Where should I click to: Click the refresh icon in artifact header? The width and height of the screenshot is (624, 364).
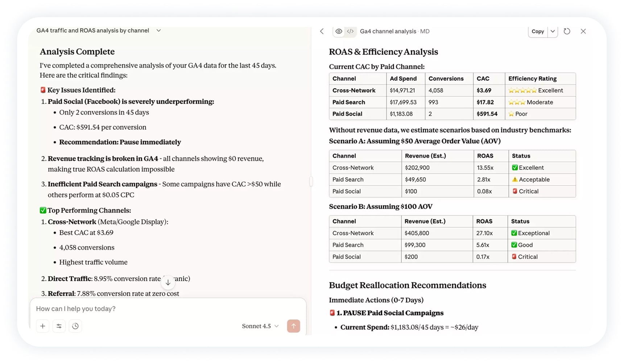pyautogui.click(x=567, y=31)
